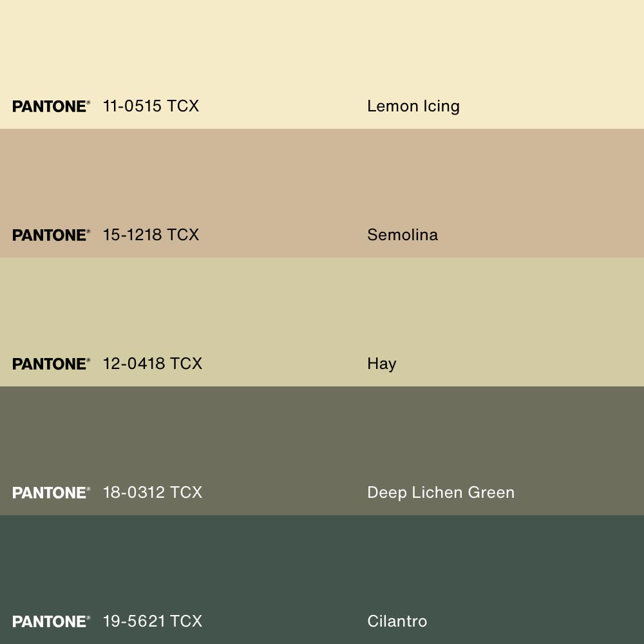Click the Lemon Icing color name

413,106
